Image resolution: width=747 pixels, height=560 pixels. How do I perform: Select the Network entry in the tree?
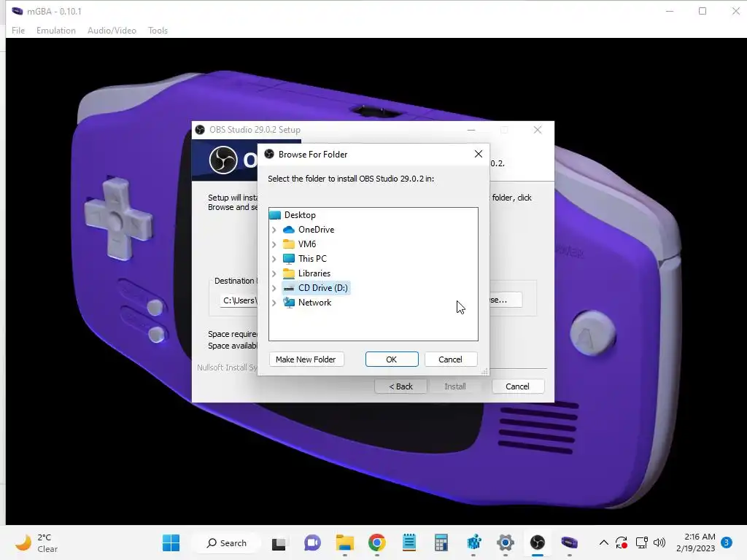[x=314, y=303]
